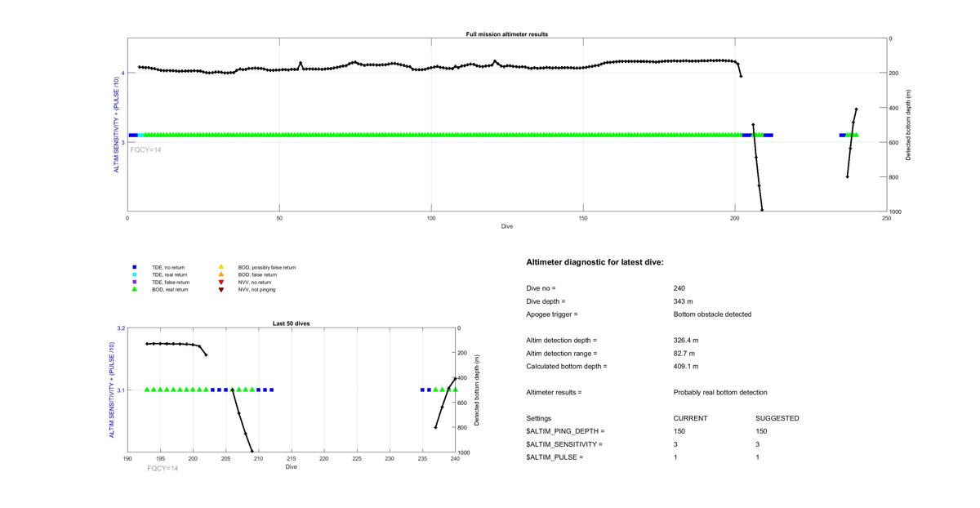This screenshot has width=980, height=508.
Task: Click the cyan square marker for TDE, real return
Action: tap(134, 274)
